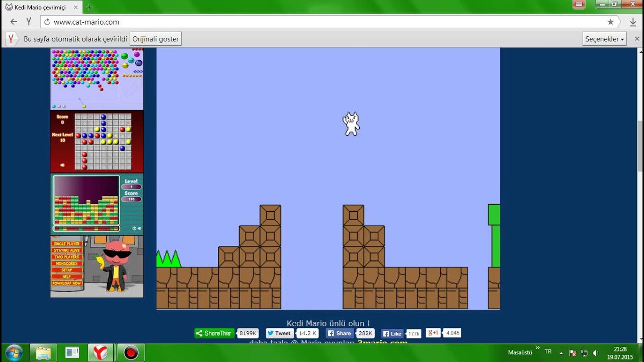Click the 8199K ShareThis count
The image size is (644, 362).
(248, 333)
